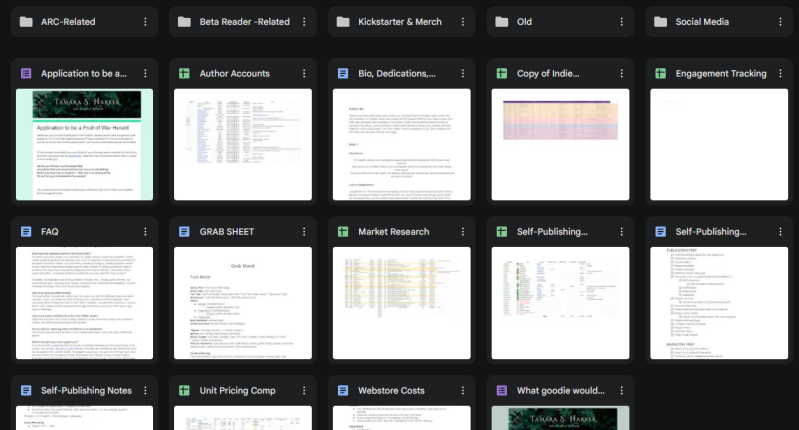This screenshot has width=799, height=430.
Task: Click the Docs icon beside GRAB SHEET
Action: tap(184, 232)
